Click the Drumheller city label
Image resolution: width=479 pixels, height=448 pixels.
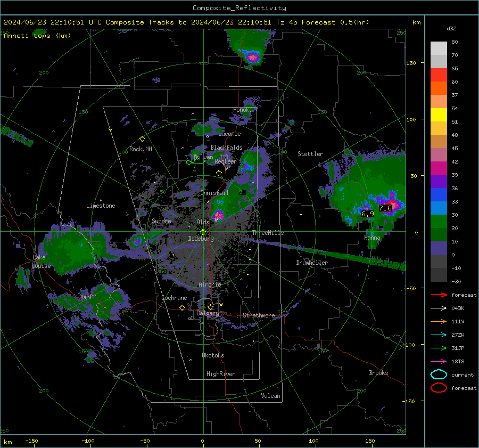click(312, 263)
